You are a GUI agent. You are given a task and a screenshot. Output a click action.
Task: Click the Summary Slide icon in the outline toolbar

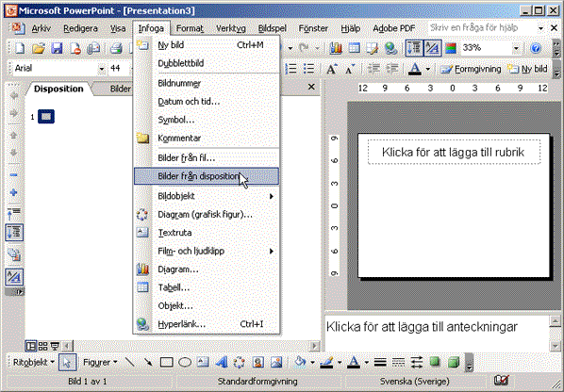[13, 254]
